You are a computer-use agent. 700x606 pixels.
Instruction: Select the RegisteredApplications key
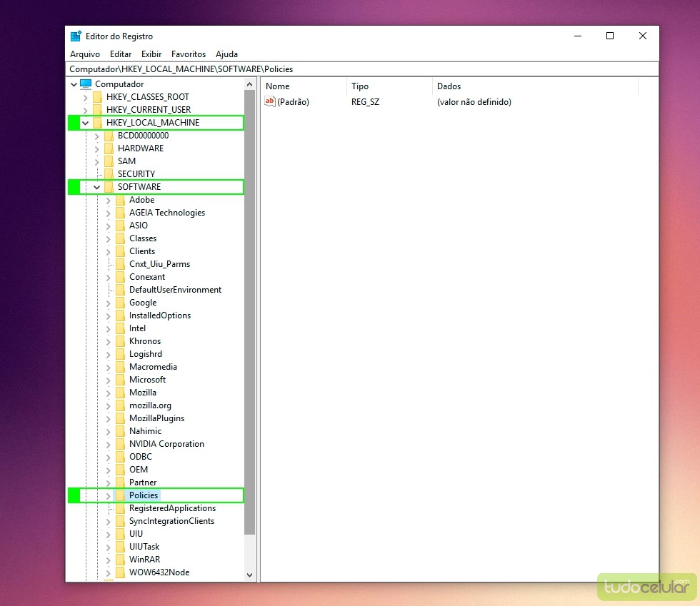coord(172,508)
